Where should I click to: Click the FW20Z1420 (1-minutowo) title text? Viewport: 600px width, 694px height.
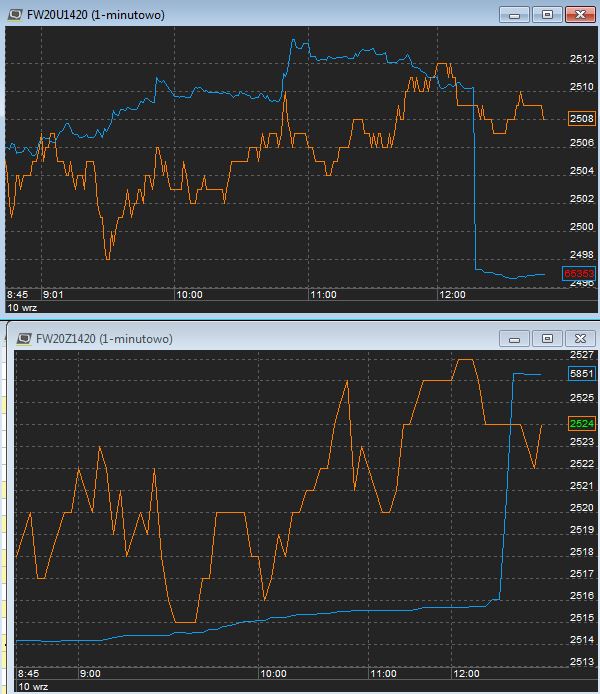coord(104,339)
